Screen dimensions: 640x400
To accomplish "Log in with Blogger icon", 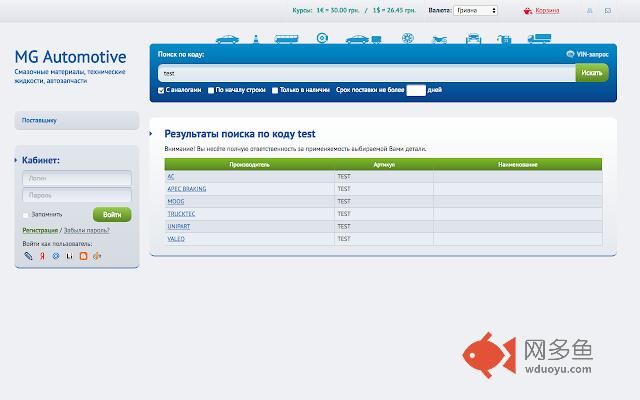I will click(83, 256).
